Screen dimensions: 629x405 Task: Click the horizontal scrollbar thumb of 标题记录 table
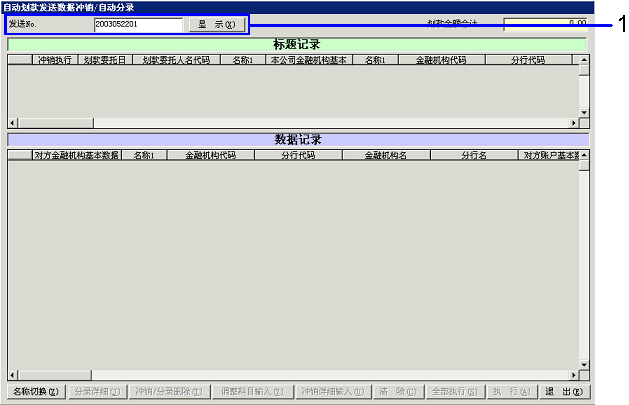[55, 123]
